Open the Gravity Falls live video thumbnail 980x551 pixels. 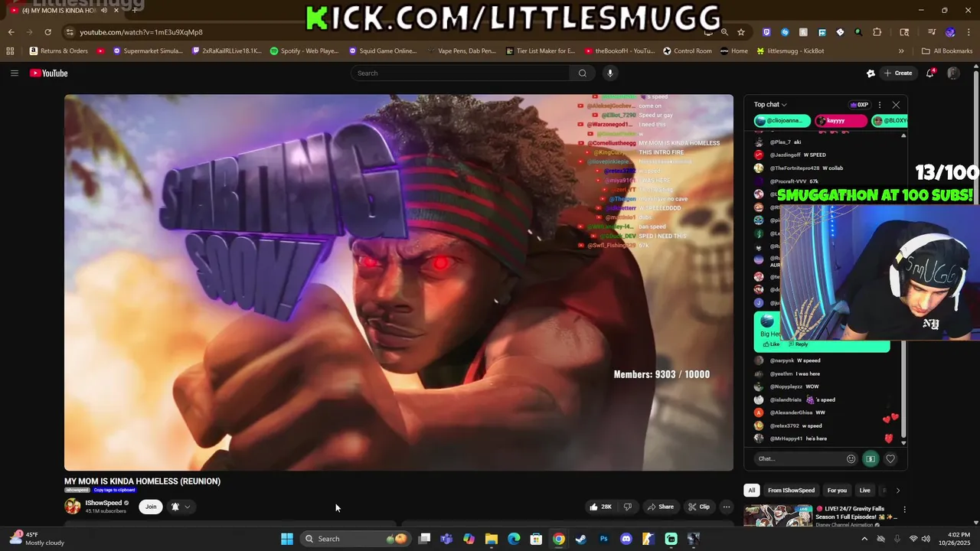point(778,516)
